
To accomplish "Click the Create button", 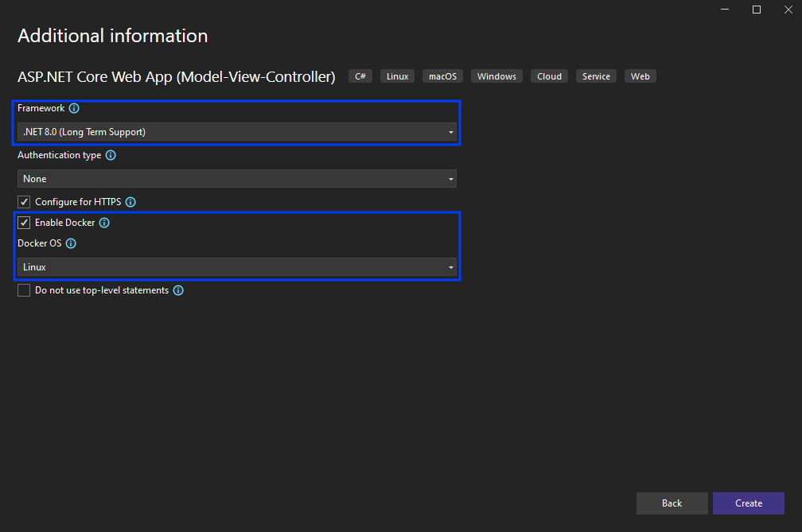I will pyautogui.click(x=748, y=503).
